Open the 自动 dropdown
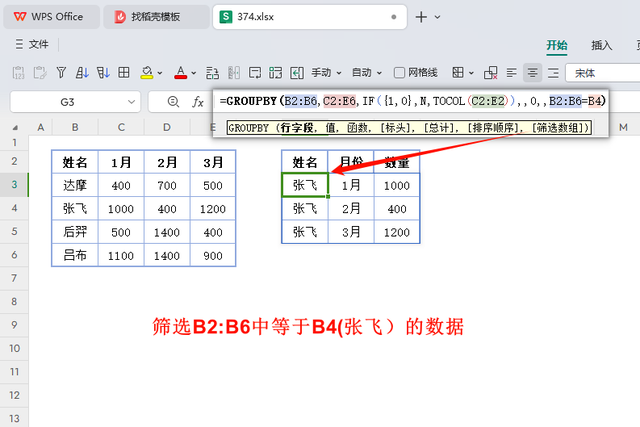 [x=367, y=73]
